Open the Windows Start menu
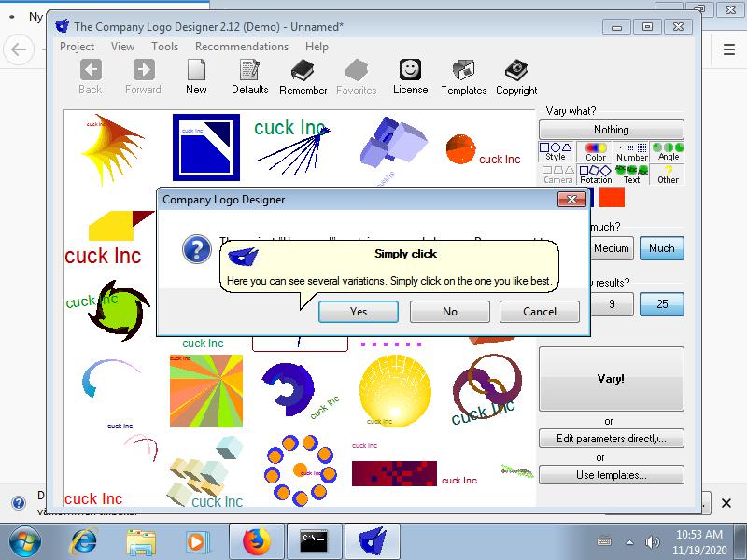747x560 pixels. [25, 542]
